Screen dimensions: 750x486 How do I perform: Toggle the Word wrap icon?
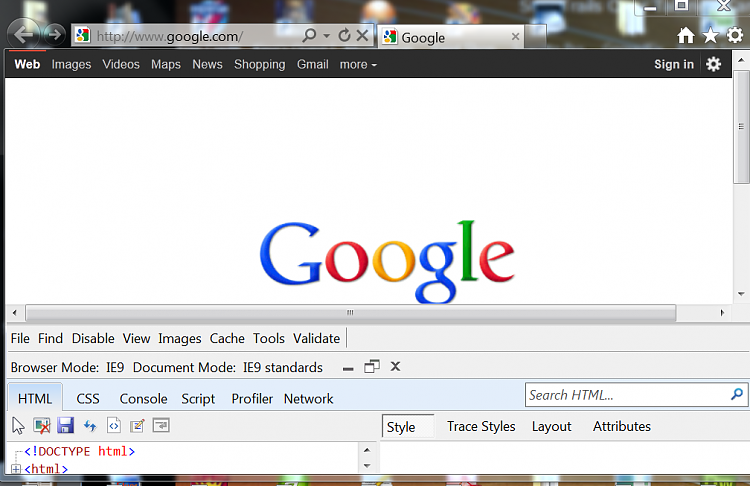tap(161, 425)
